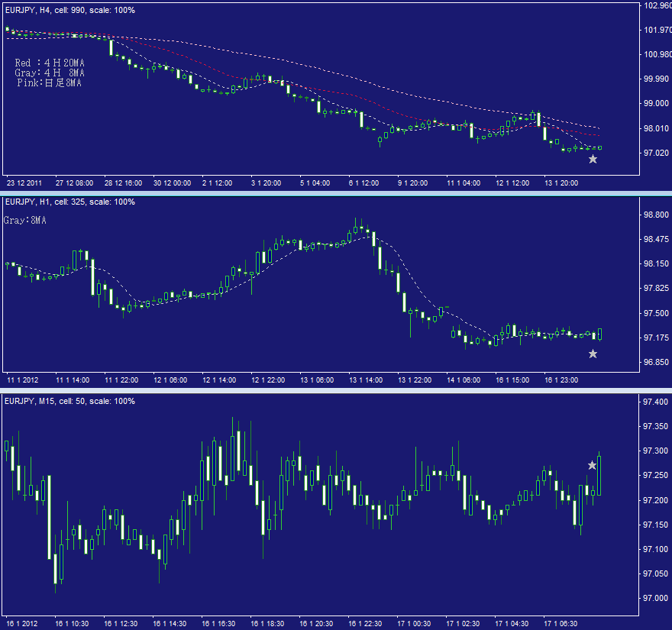Click the '27 12 08:00' time label
This screenshot has height=630, width=672.
coord(74,183)
